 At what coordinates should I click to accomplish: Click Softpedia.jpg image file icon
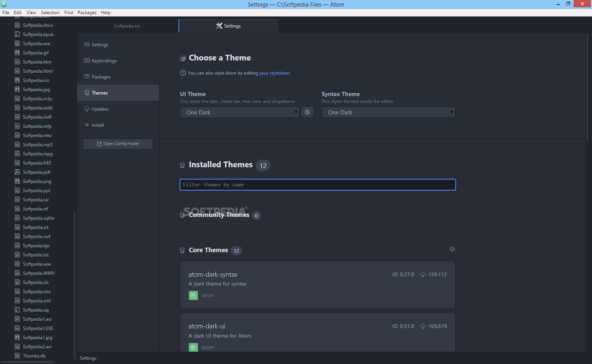click(x=17, y=89)
